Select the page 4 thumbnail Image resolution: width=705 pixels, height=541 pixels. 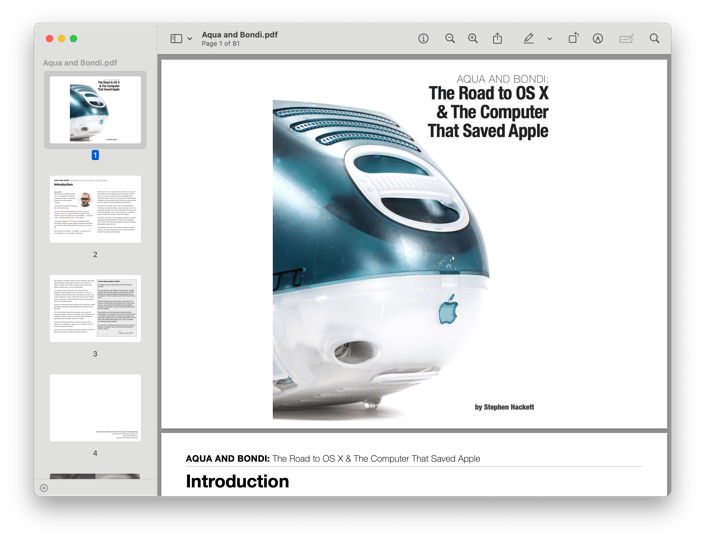(x=95, y=408)
